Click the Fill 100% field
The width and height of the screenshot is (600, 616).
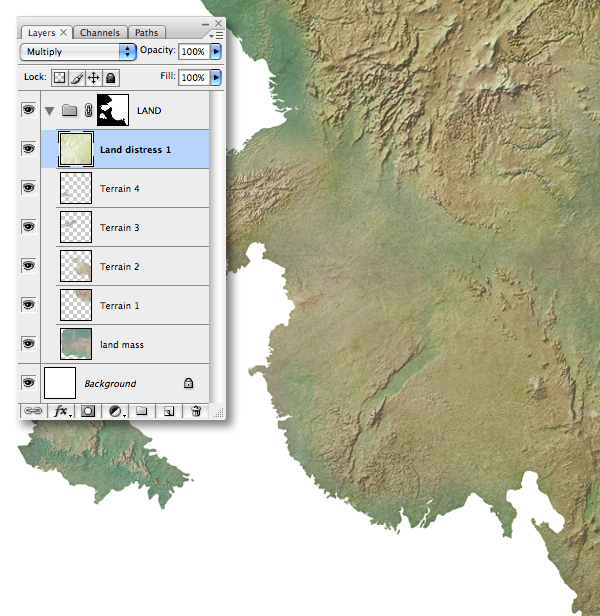click(x=194, y=77)
